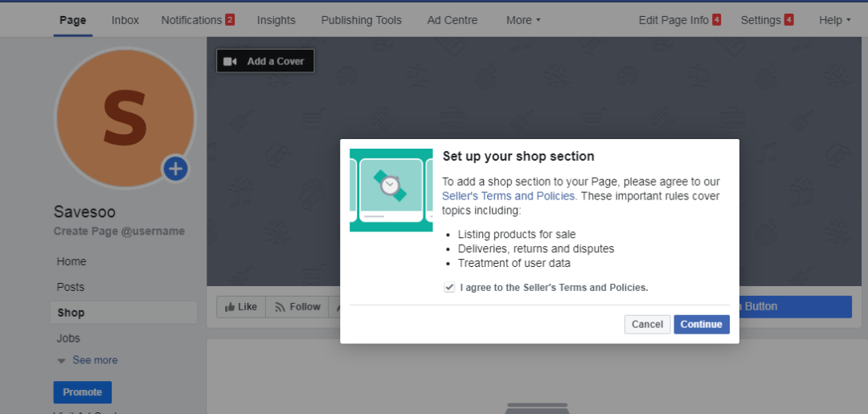The height and width of the screenshot is (414, 868).
Task: Uncheck the Seller's Terms agreement checkbox
Action: (x=449, y=287)
